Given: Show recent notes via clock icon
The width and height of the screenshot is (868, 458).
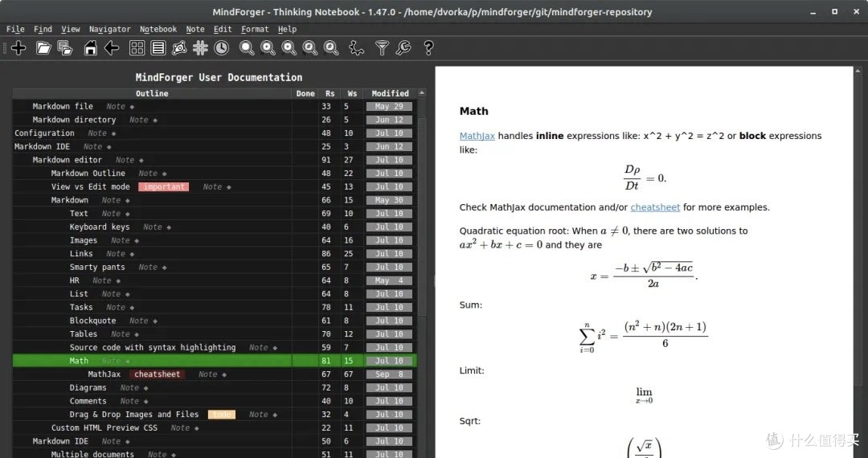Looking at the screenshot, I should tap(221, 48).
